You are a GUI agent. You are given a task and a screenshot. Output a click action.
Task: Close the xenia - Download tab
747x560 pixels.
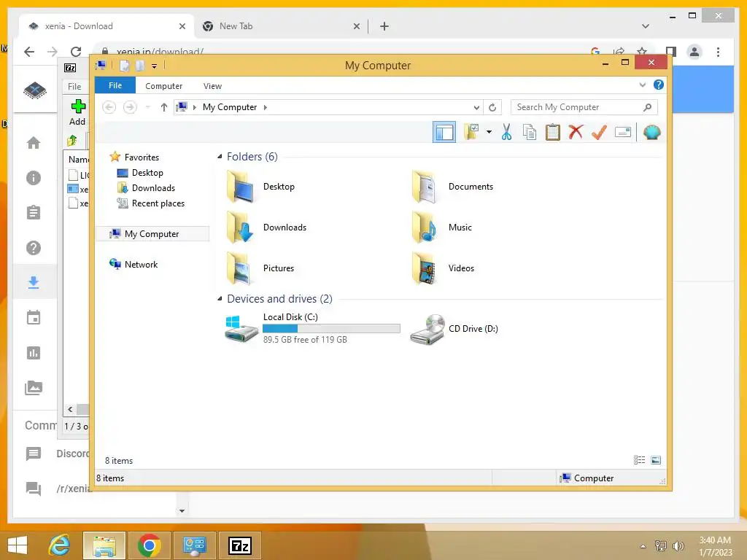pyautogui.click(x=182, y=27)
